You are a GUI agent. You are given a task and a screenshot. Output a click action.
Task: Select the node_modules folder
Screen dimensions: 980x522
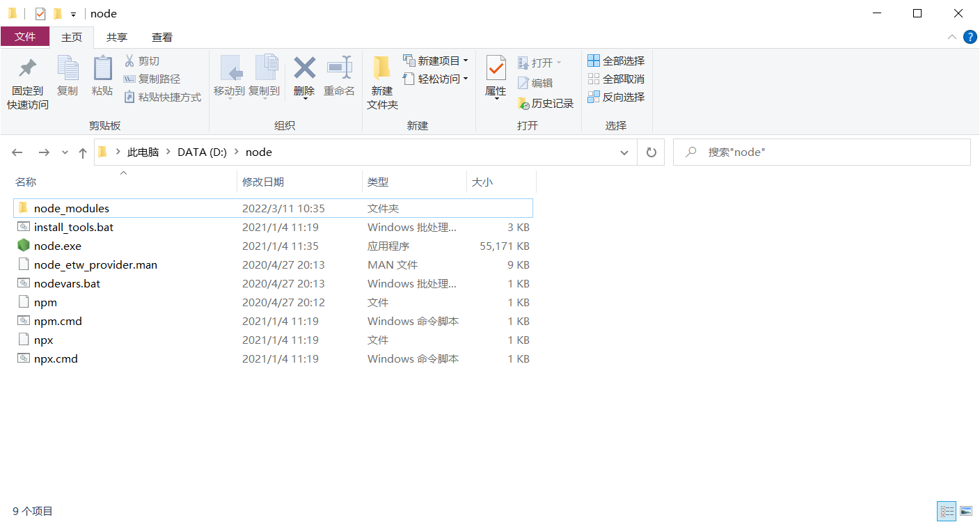(273, 208)
